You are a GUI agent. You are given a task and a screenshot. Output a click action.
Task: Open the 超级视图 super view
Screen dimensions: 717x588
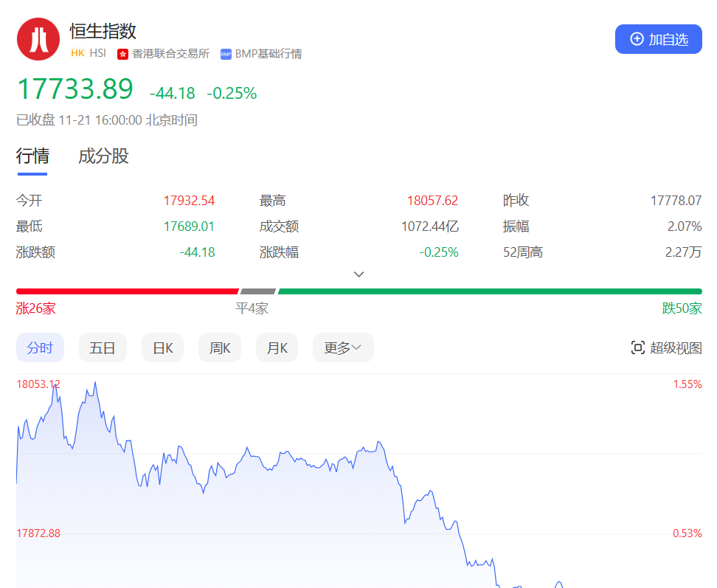tap(666, 348)
